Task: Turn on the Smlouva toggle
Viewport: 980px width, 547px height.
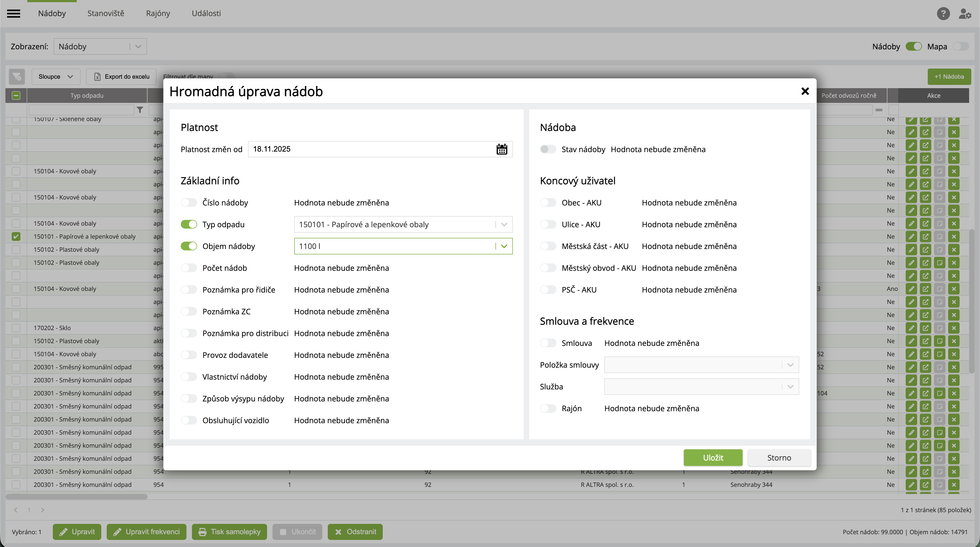Action: coord(548,343)
